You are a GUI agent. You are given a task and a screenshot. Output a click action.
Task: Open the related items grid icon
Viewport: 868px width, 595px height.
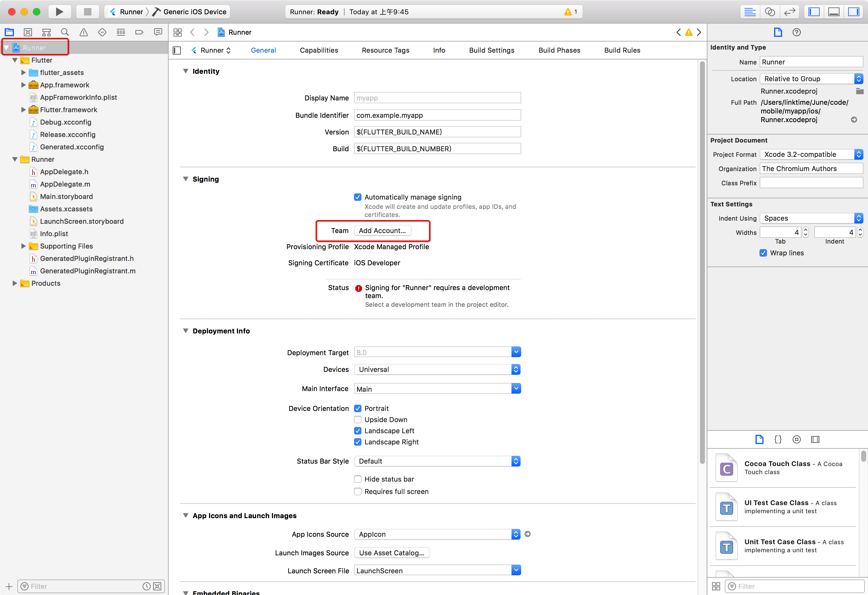click(178, 33)
